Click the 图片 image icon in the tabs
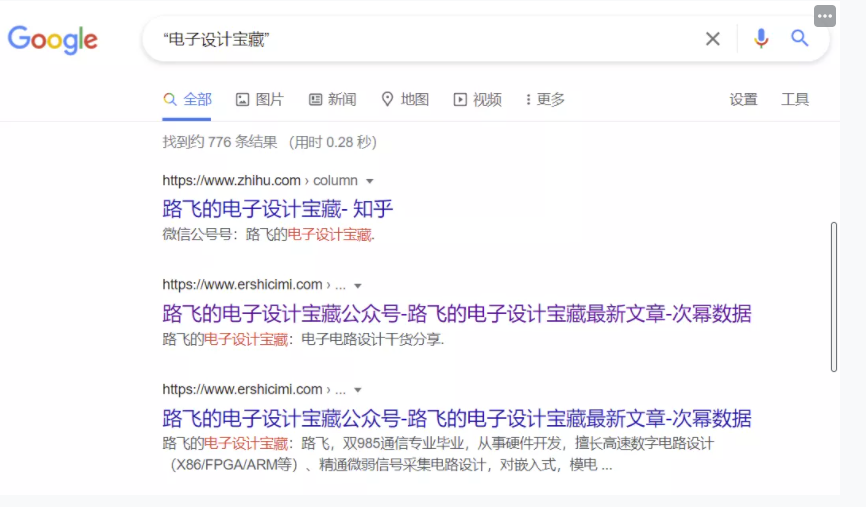 (242, 99)
